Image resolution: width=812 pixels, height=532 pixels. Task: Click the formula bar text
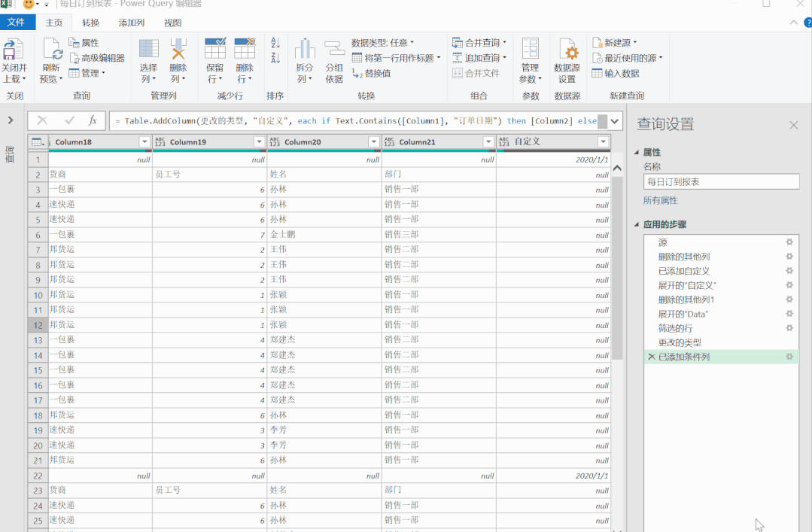pos(355,120)
